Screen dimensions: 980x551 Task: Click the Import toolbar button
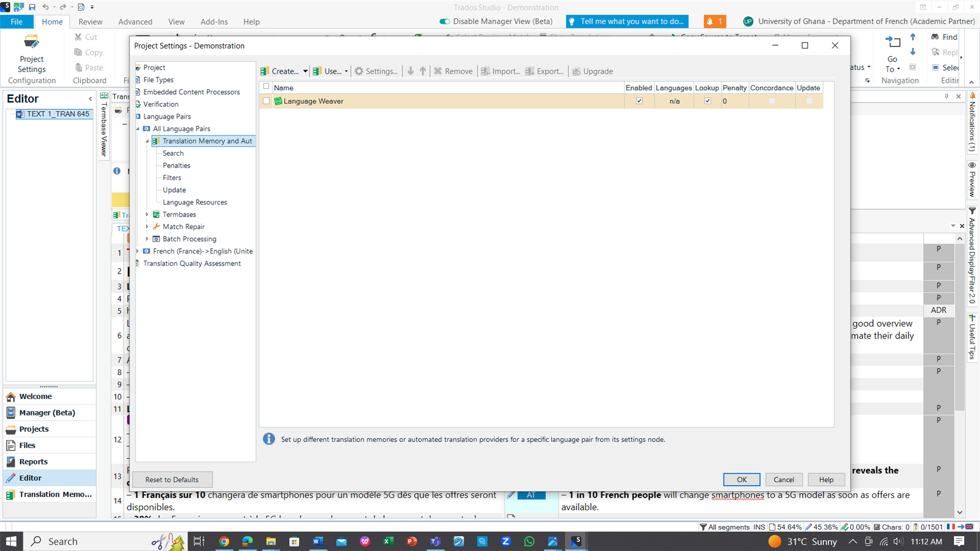(500, 71)
